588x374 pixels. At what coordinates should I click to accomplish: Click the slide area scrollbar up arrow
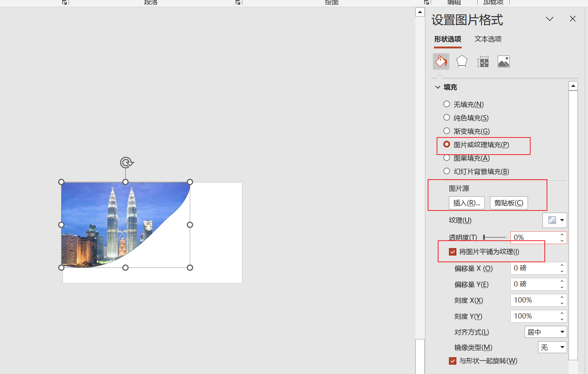click(x=420, y=12)
